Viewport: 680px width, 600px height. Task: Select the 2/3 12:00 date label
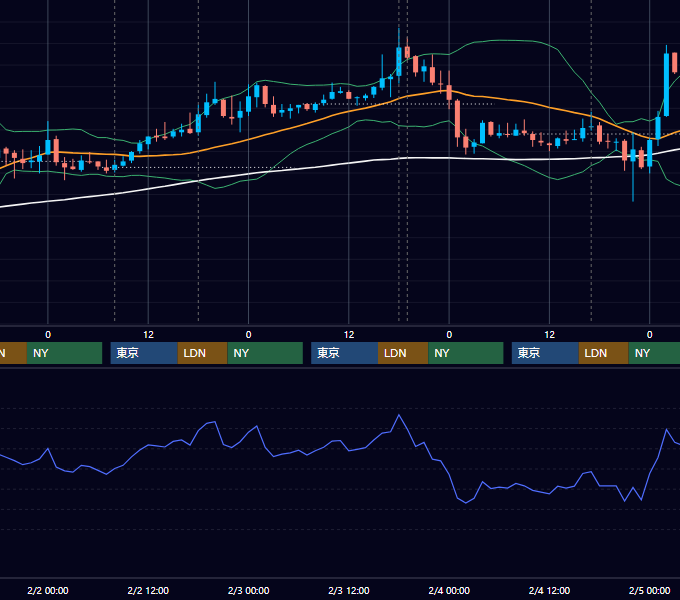tap(349, 590)
